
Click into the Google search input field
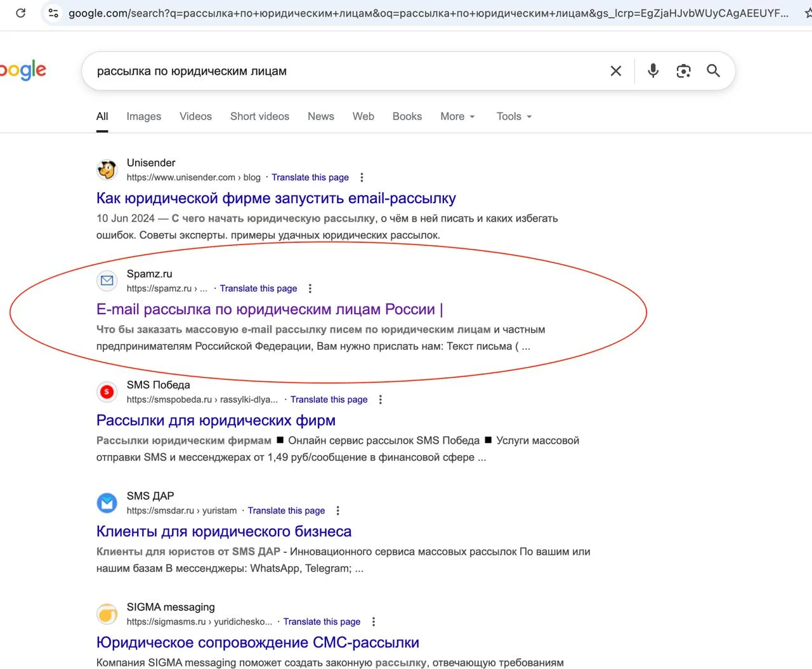tap(343, 71)
